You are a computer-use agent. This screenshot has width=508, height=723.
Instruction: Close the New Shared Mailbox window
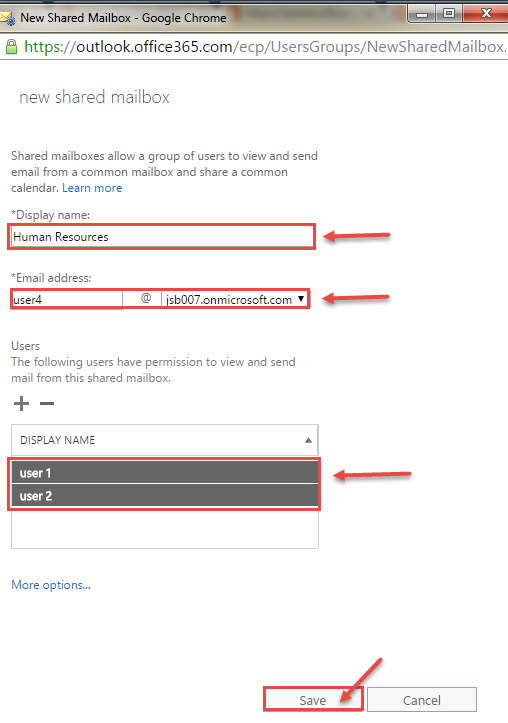coord(485,14)
